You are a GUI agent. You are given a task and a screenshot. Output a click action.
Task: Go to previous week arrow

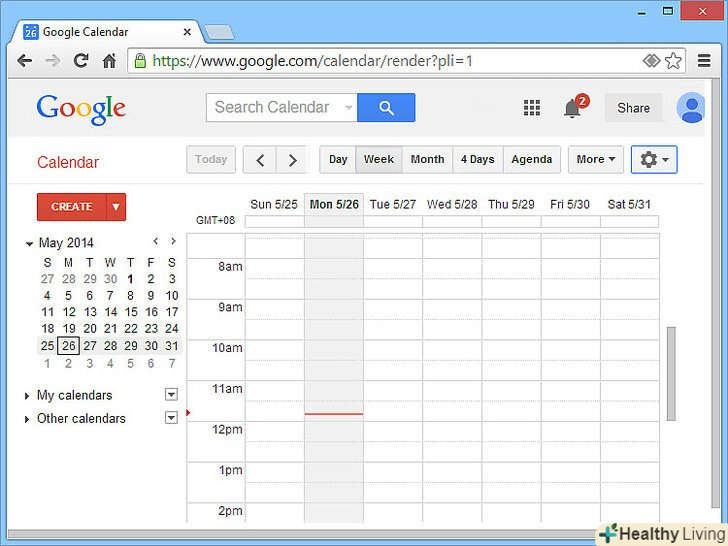click(260, 160)
